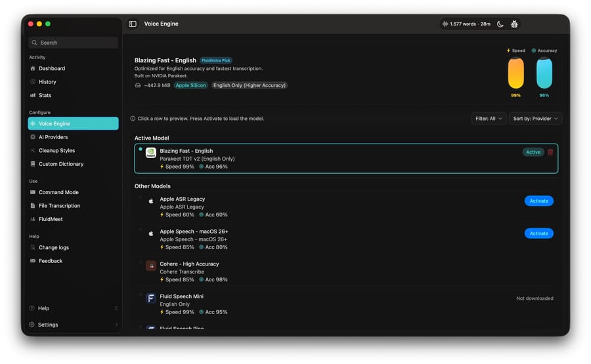This screenshot has height=364, width=591.
Task: Click the Active status badge
Action: 533,152
